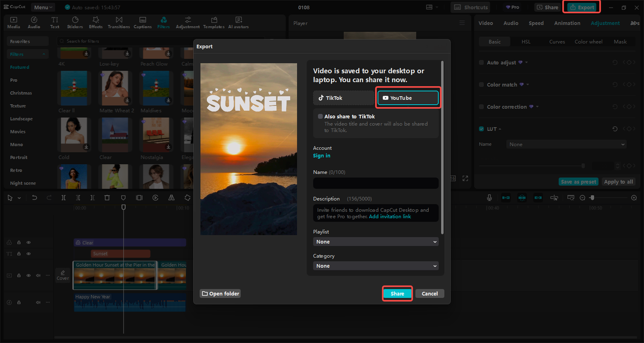Click the Split clip tool icon
Screen dimensions: 644x343
coord(63,198)
